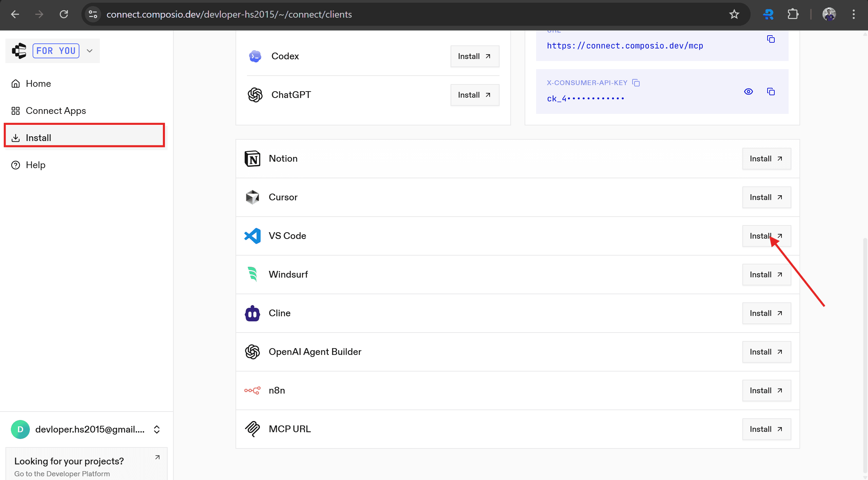View site information in the address bar

[x=93, y=14]
